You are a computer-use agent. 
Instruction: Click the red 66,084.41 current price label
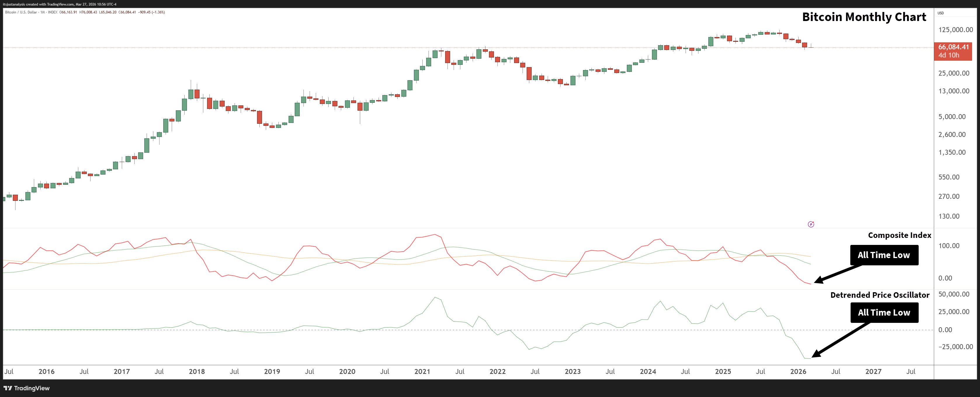tap(953, 47)
